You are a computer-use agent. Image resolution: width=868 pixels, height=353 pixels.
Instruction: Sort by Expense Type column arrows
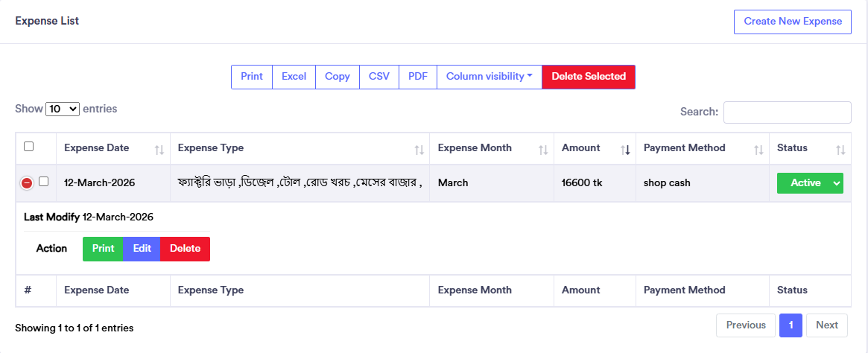(419, 150)
